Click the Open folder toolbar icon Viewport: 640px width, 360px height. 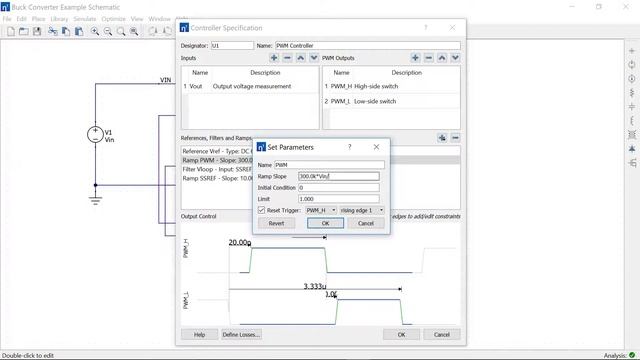click(x=24, y=31)
